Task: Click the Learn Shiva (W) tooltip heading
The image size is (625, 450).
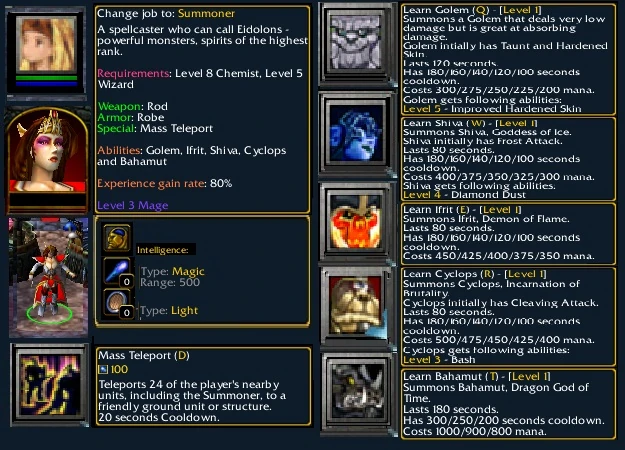Action: pos(470,123)
